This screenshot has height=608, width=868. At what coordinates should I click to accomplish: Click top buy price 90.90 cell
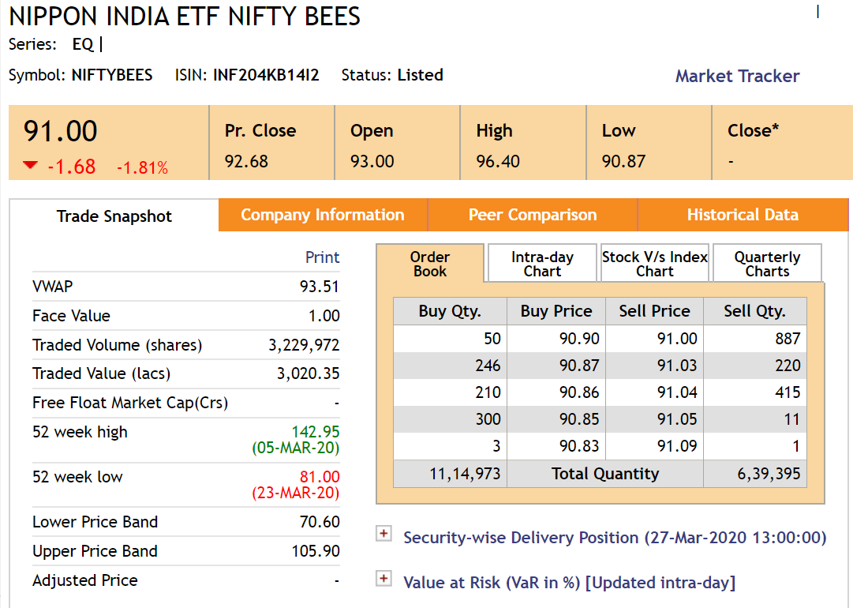point(579,339)
